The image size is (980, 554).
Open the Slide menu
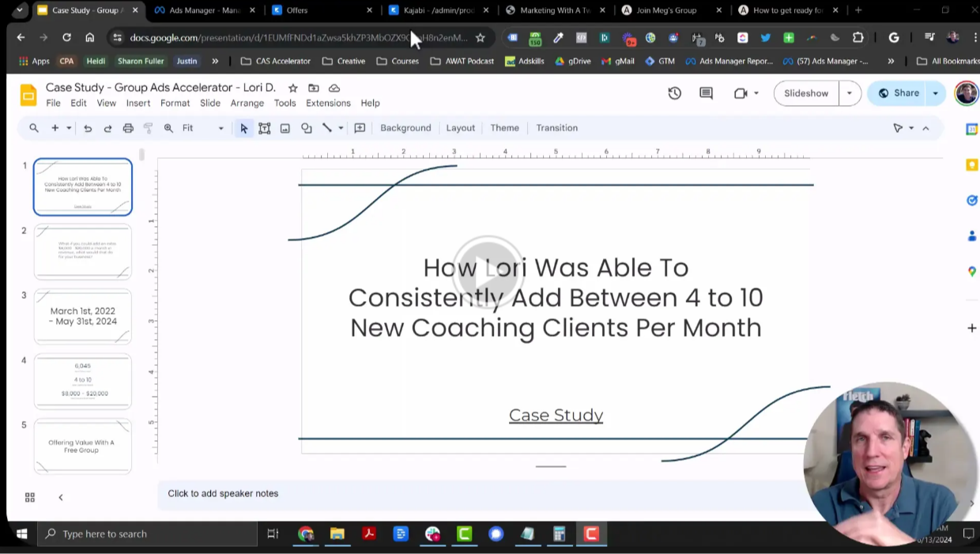click(x=210, y=103)
